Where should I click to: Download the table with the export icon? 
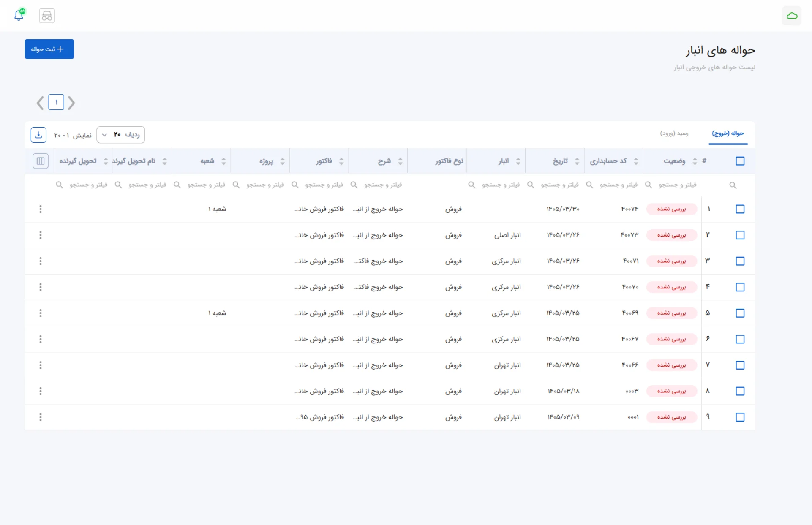[x=38, y=135]
